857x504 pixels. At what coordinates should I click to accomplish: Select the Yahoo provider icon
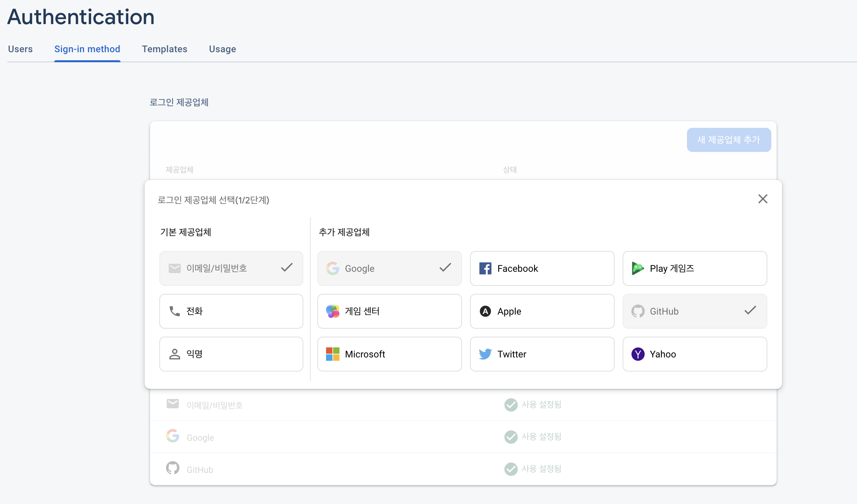point(638,354)
